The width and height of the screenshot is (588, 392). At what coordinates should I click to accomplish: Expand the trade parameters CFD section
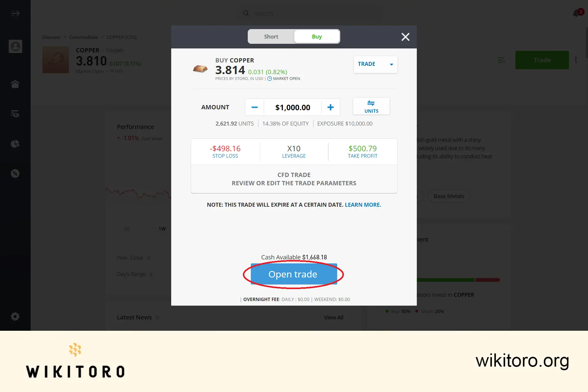point(294,179)
